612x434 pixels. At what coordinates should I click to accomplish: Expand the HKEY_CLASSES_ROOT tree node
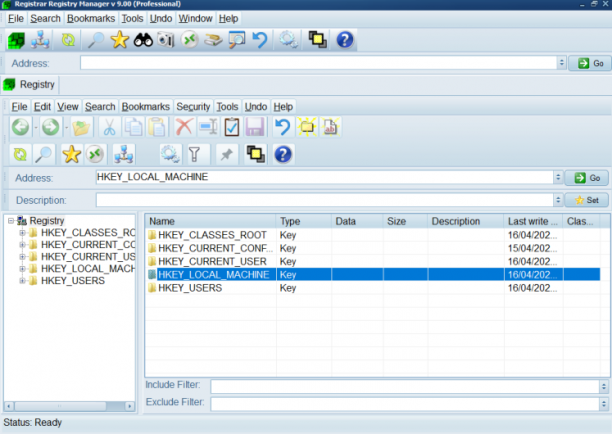tap(22, 233)
